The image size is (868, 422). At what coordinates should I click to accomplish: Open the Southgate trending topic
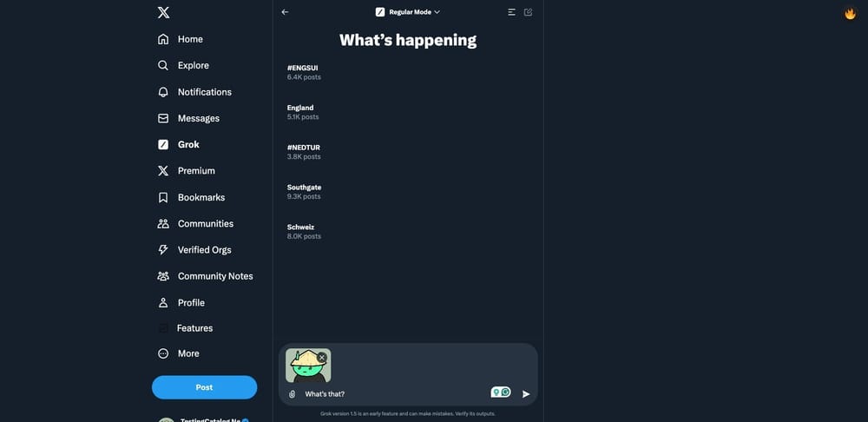point(304,188)
